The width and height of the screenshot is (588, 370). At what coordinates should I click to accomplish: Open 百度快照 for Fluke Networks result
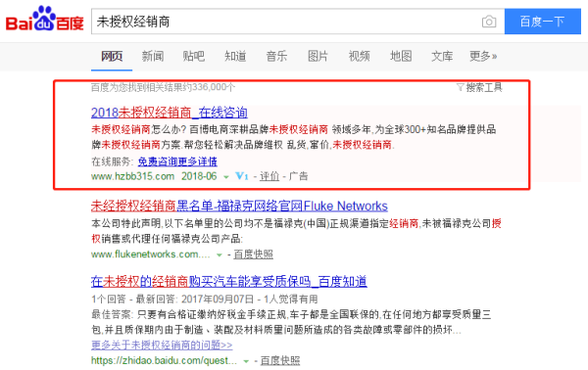253,254
